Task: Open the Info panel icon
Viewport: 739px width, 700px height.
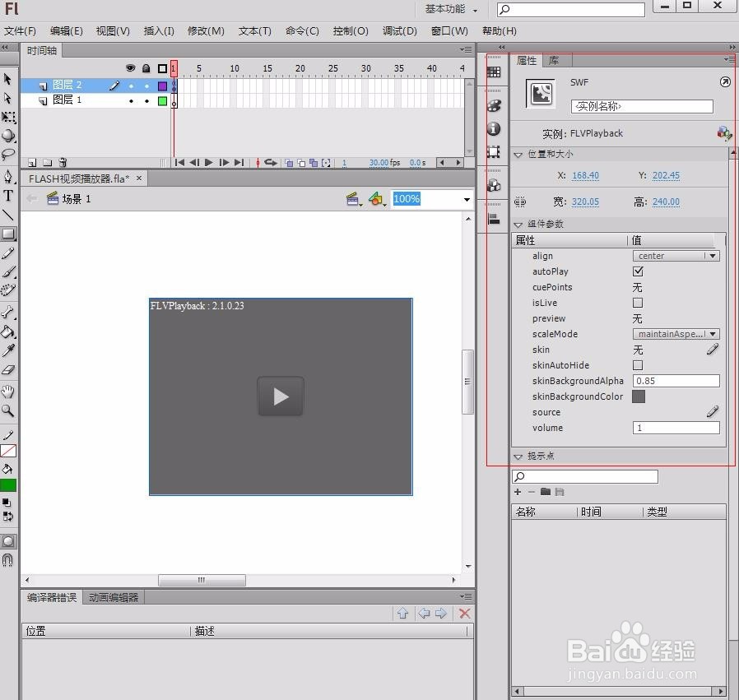Action: pos(494,128)
